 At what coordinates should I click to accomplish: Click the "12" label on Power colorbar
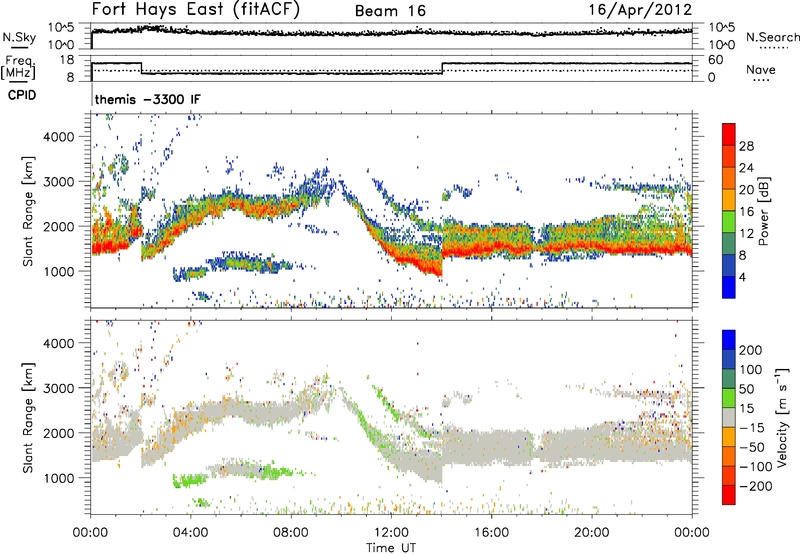coord(746,234)
